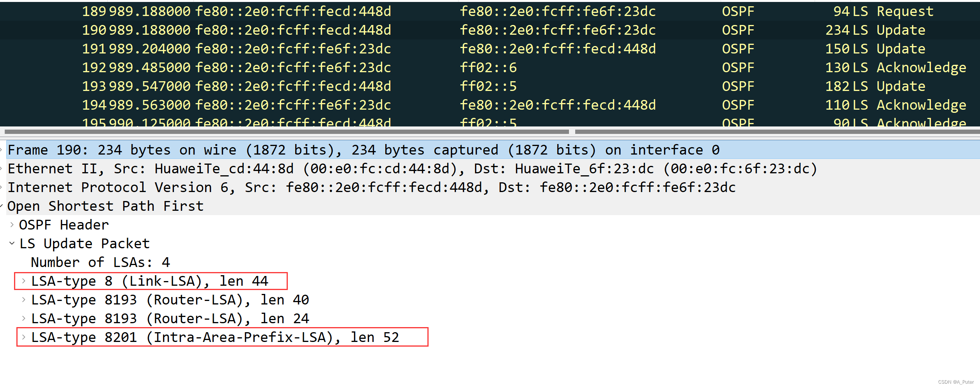This screenshot has height=388, width=980.
Task: Collapse the Open Shortest Path First section
Action: (2, 206)
